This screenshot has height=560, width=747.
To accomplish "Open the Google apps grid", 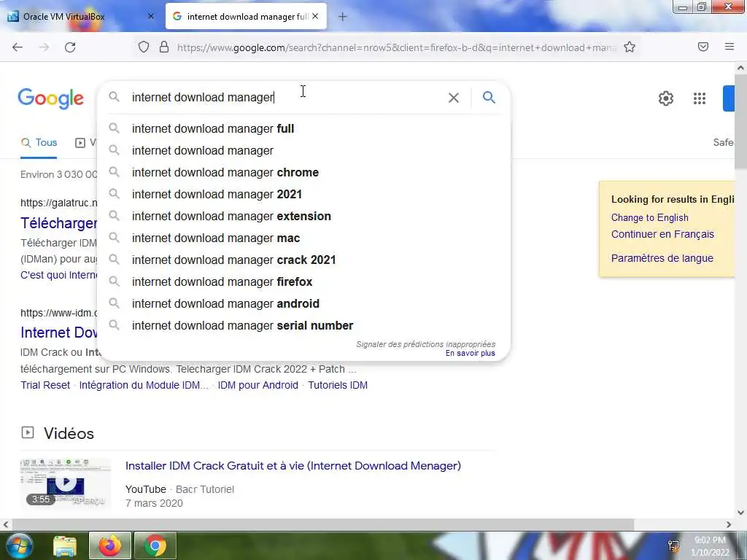I will (700, 98).
